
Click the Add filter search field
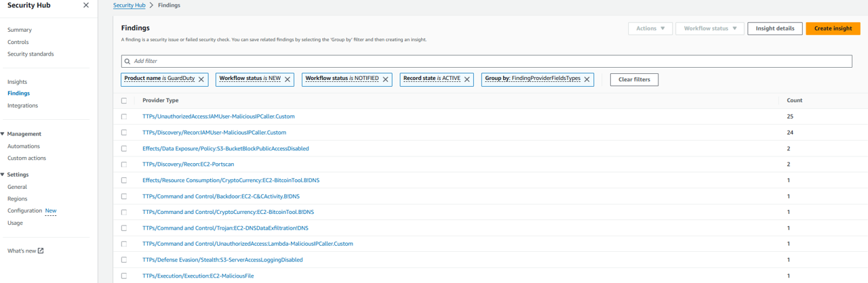[486, 61]
